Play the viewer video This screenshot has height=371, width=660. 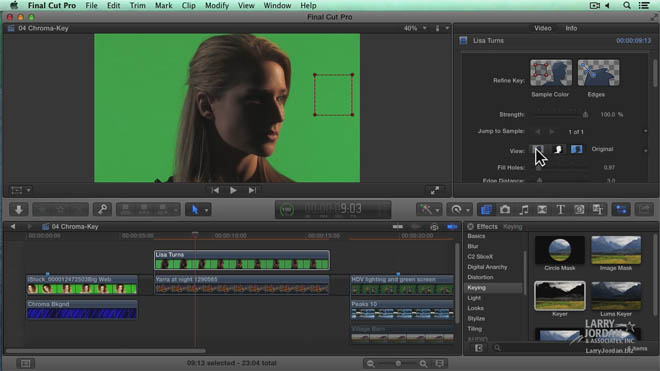point(233,190)
